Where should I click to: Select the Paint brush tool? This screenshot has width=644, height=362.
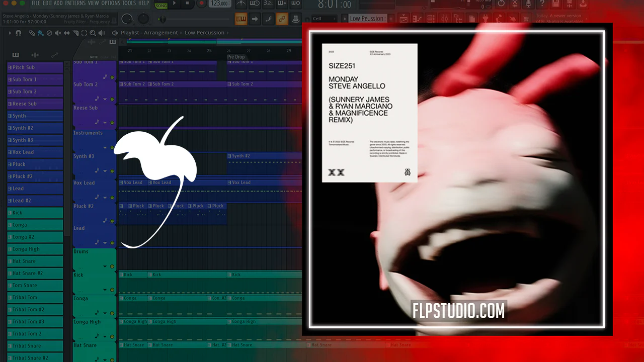[40, 33]
